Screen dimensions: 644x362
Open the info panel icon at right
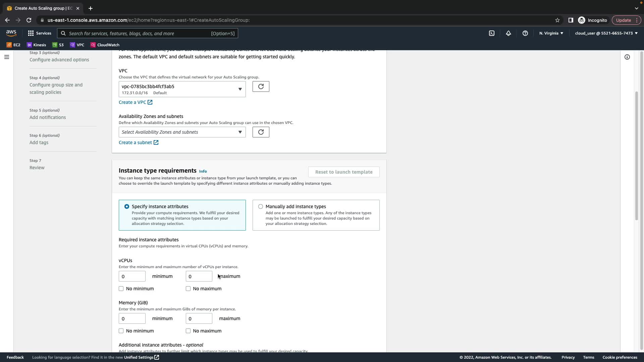click(x=627, y=57)
